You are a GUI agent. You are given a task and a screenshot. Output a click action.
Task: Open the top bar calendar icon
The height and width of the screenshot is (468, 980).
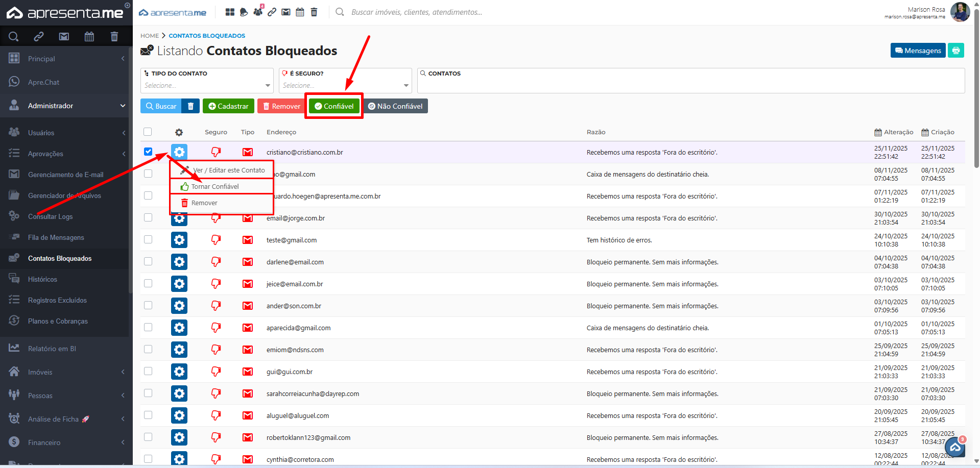point(300,12)
